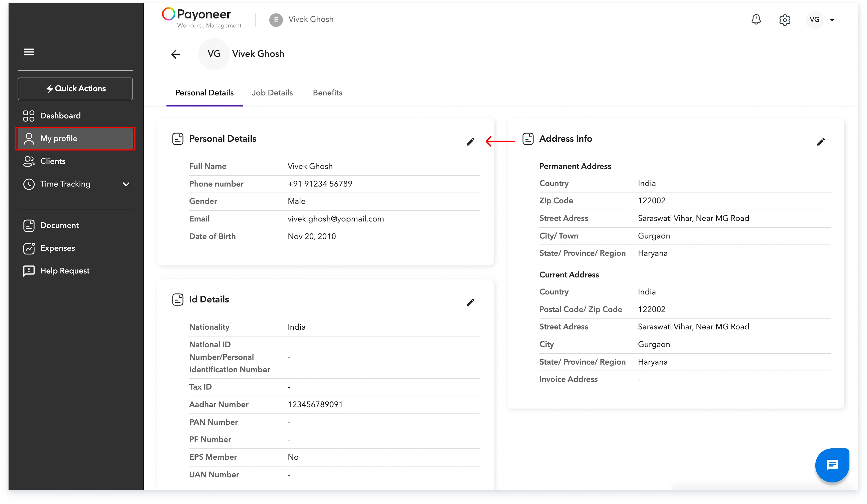This screenshot has width=867, height=504.
Task: Edit Id Details using the pencil icon
Action: tap(471, 302)
